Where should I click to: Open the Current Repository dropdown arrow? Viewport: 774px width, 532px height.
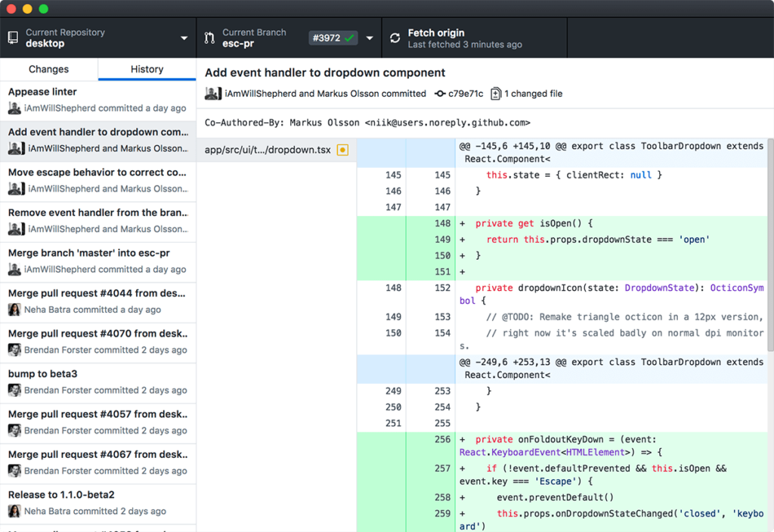[x=184, y=38]
